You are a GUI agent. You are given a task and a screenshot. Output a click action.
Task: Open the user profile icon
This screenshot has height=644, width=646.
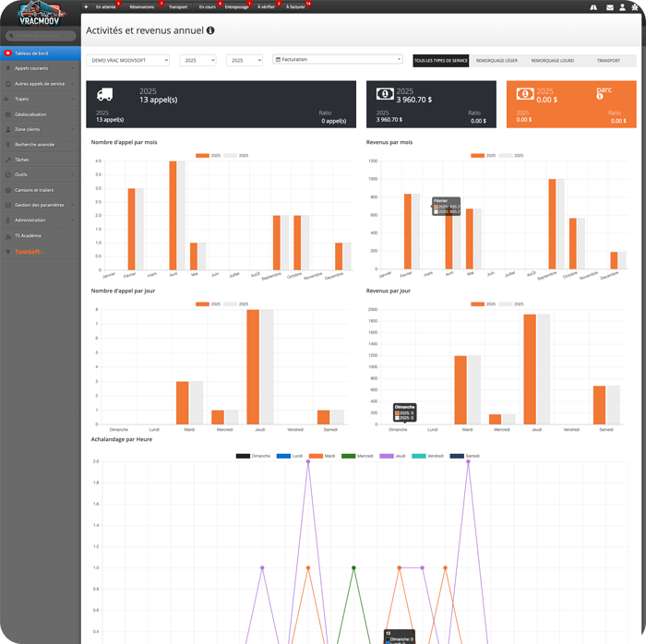(622, 7)
